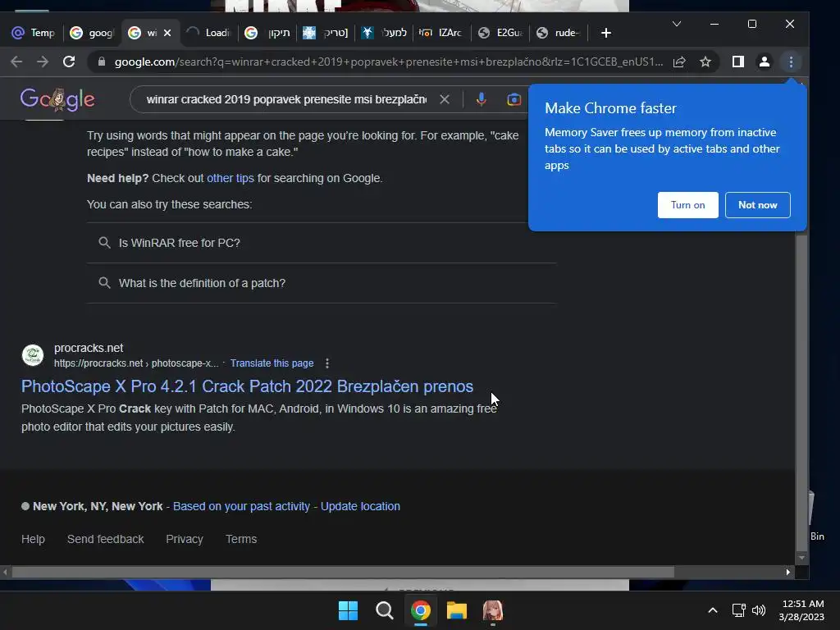Reload the Google search page
Screen dimensions: 840x630
click(x=69, y=62)
